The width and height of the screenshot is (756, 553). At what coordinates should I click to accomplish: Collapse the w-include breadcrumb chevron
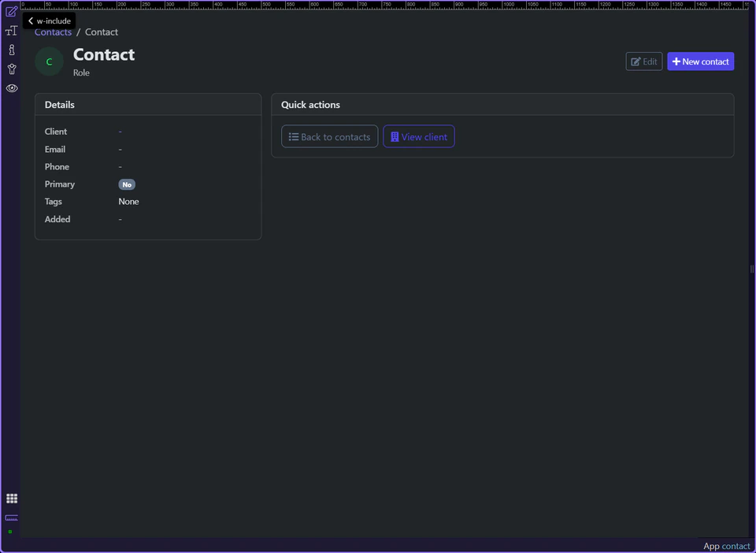(30, 21)
